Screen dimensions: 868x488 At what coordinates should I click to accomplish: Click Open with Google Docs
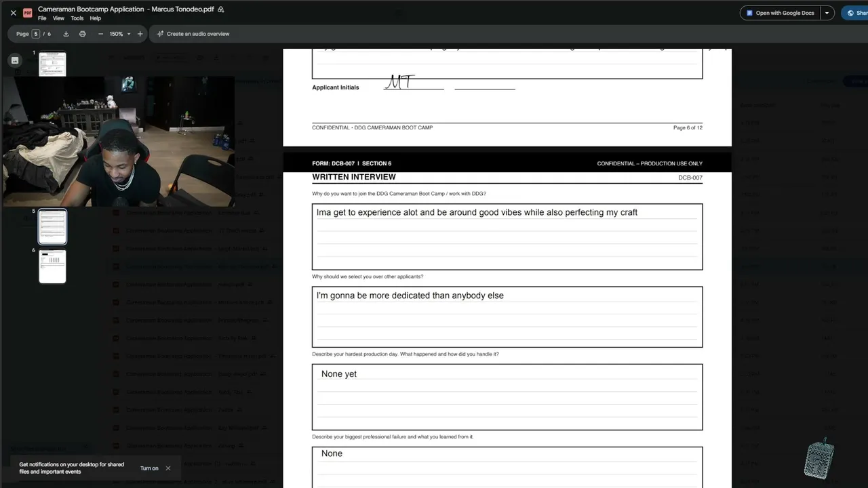[x=780, y=13]
